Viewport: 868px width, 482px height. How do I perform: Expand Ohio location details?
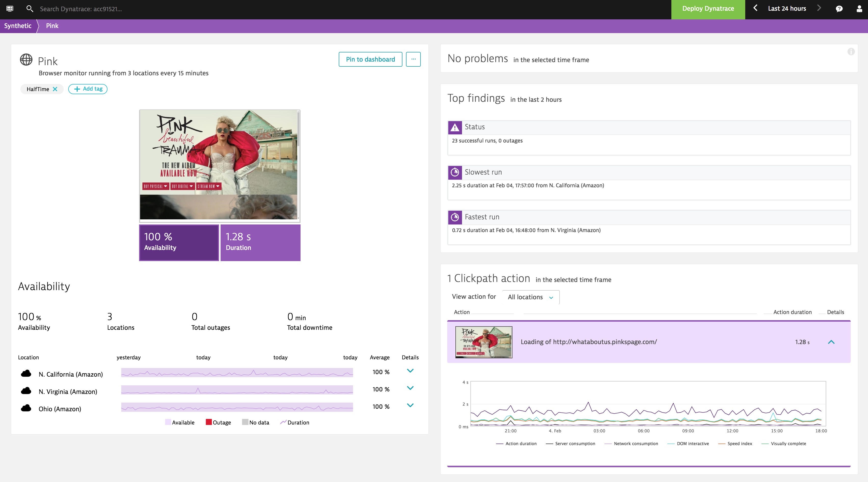(x=410, y=405)
